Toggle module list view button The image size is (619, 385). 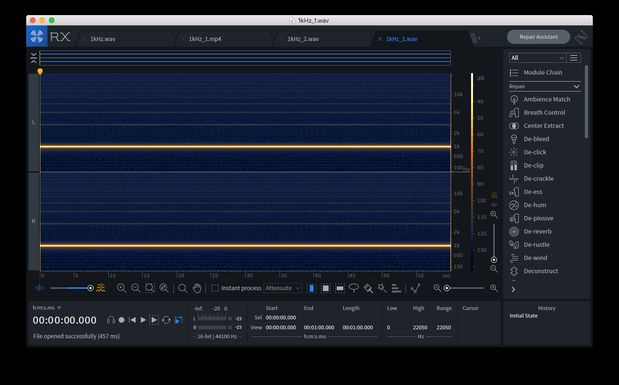[574, 58]
